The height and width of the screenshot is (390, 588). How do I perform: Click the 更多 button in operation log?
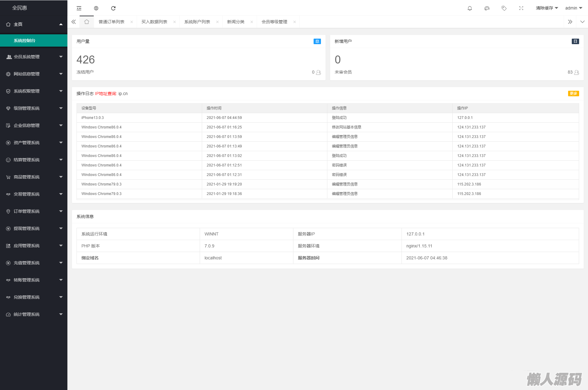click(573, 94)
